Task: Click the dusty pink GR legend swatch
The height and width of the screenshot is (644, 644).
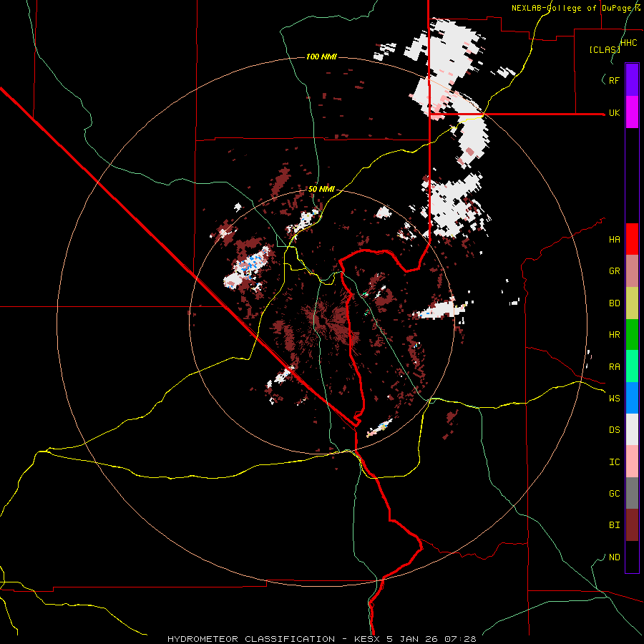Action: (x=632, y=271)
